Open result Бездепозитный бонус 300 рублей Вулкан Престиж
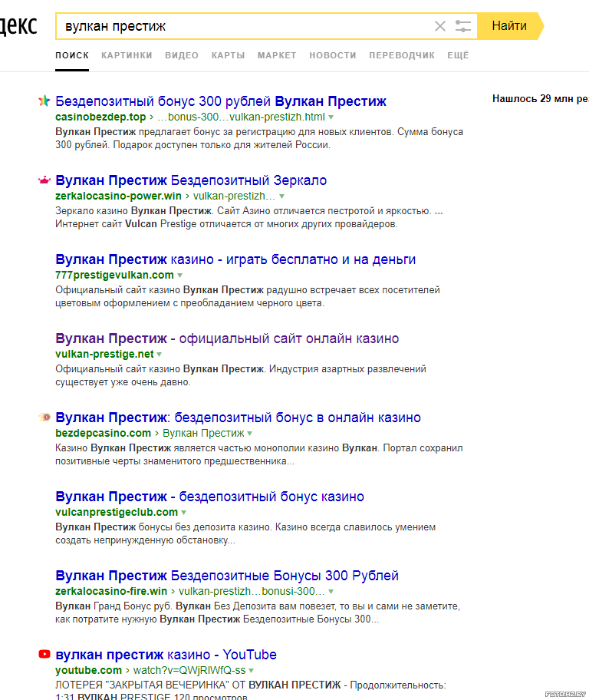The width and height of the screenshot is (589, 700). (221, 101)
